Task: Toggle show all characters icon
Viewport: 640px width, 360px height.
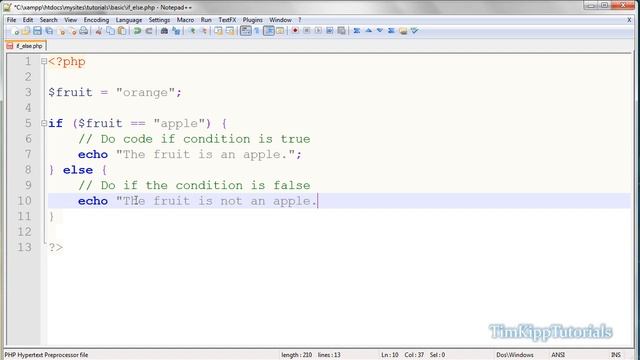Action: pos(257,31)
